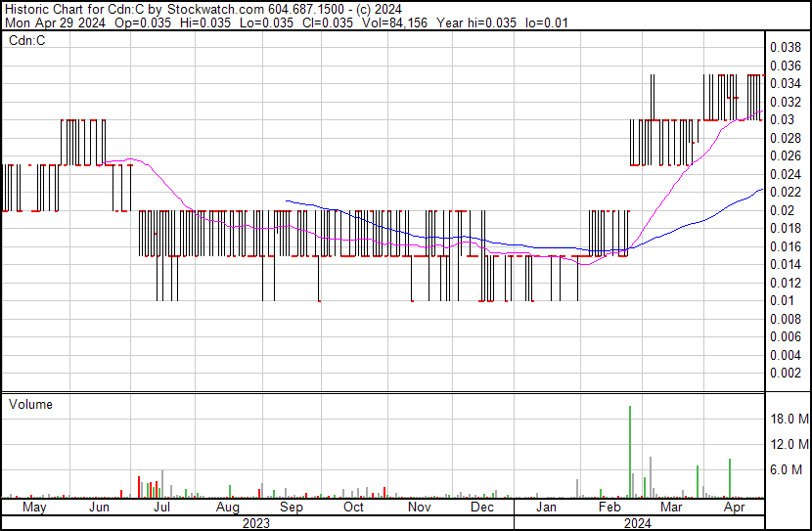Click the 2023 year label
The height and width of the screenshot is (531, 812).
click(256, 522)
